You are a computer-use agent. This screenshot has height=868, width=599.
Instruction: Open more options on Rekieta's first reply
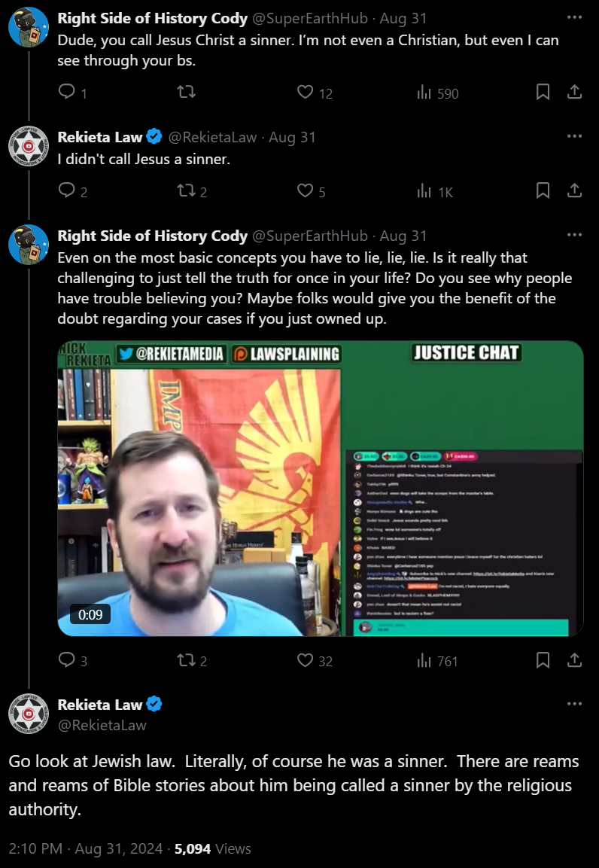(x=575, y=136)
